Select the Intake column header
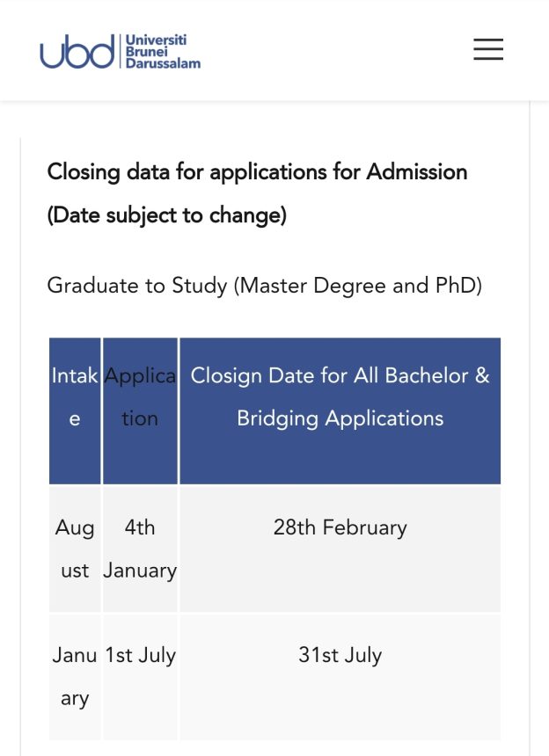549x756 pixels. tap(75, 397)
